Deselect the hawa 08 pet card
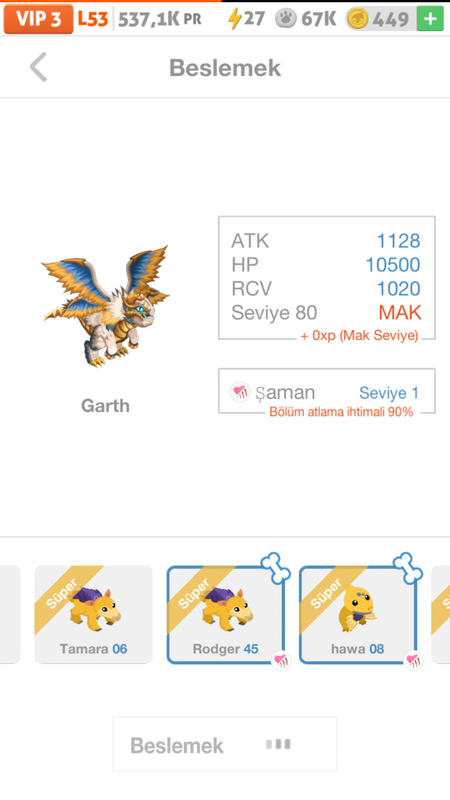 [x=358, y=615]
